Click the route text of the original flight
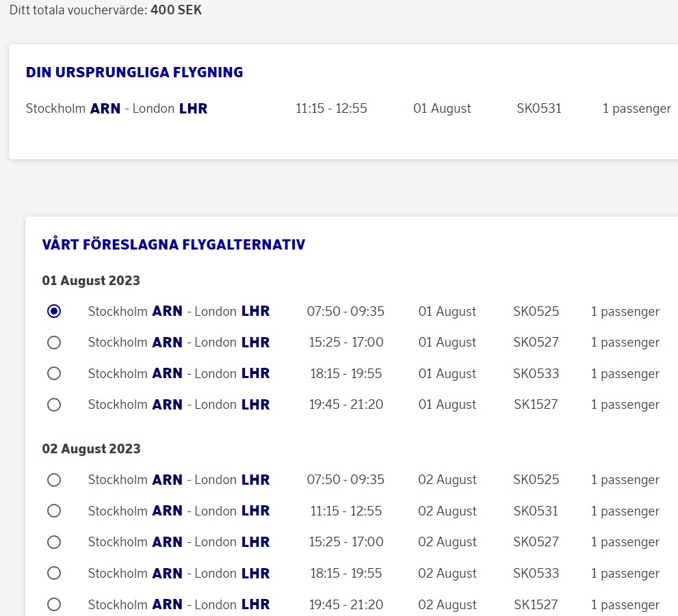678x616 pixels. (116, 109)
